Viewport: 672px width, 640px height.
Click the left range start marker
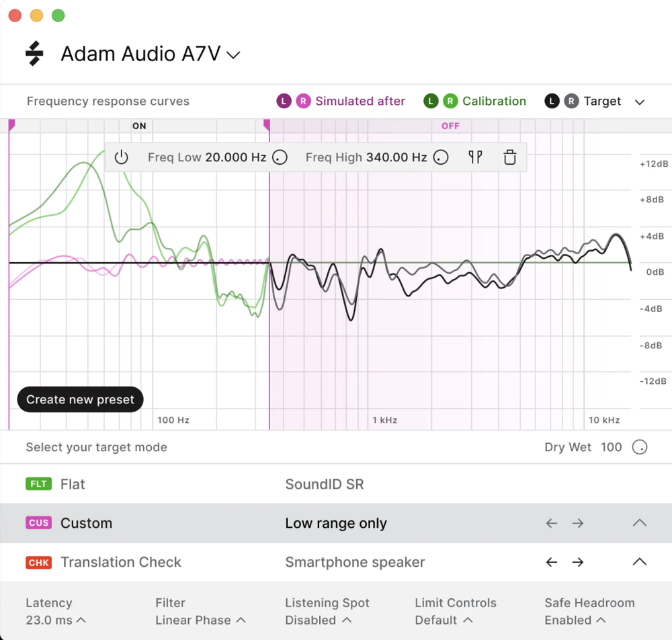(x=11, y=125)
